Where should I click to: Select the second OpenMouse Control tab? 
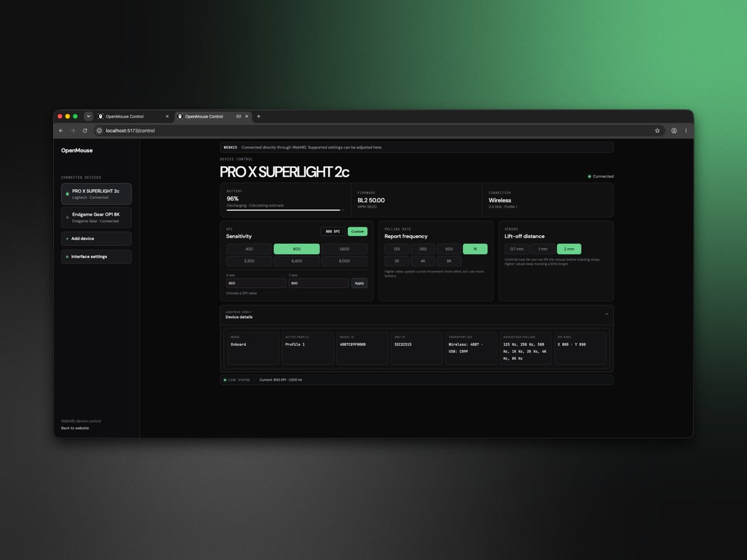[x=213, y=116]
